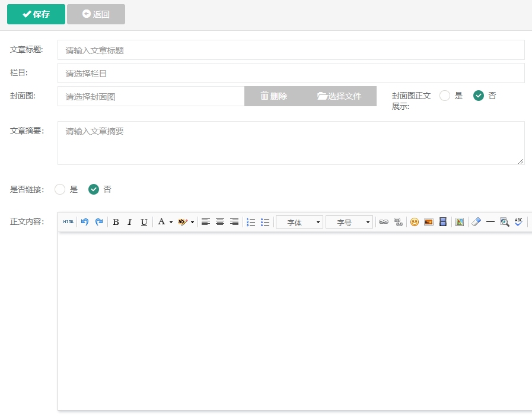Viewport: 532px width, 416px height.
Task: Toggle bold formatting
Action: (x=116, y=222)
